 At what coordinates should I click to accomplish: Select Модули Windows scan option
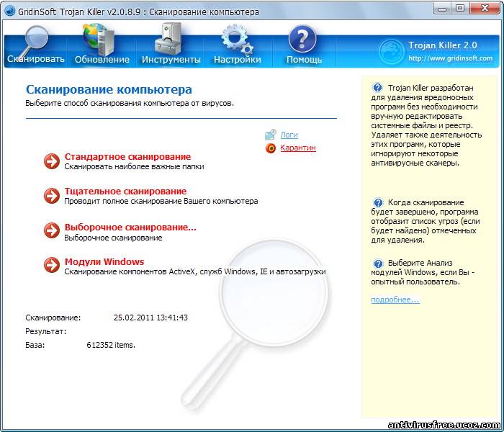pyautogui.click(x=104, y=261)
